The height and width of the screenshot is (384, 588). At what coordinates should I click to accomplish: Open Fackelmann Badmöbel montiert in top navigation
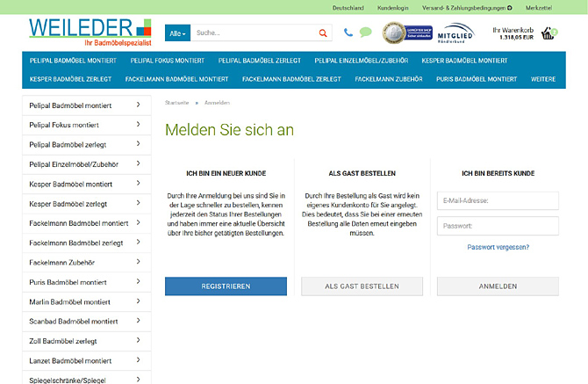(176, 79)
